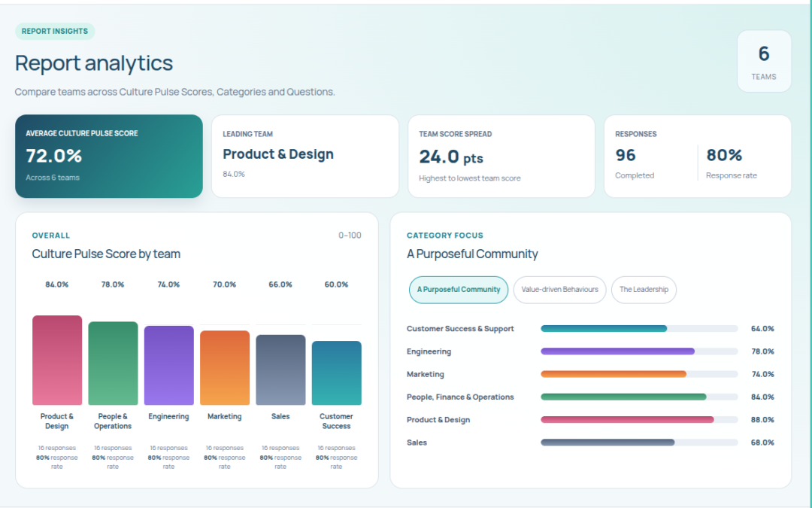812x508 pixels.
Task: Click the Report Insights tag
Action: [x=55, y=31]
